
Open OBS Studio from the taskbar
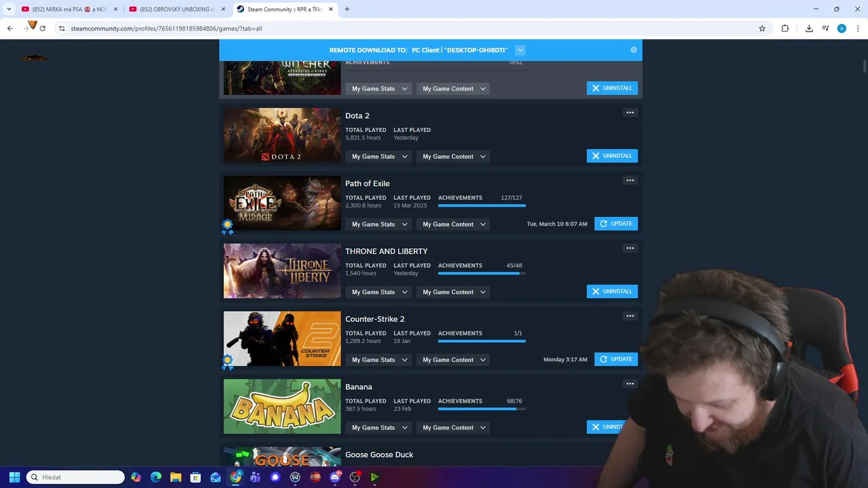(355, 477)
